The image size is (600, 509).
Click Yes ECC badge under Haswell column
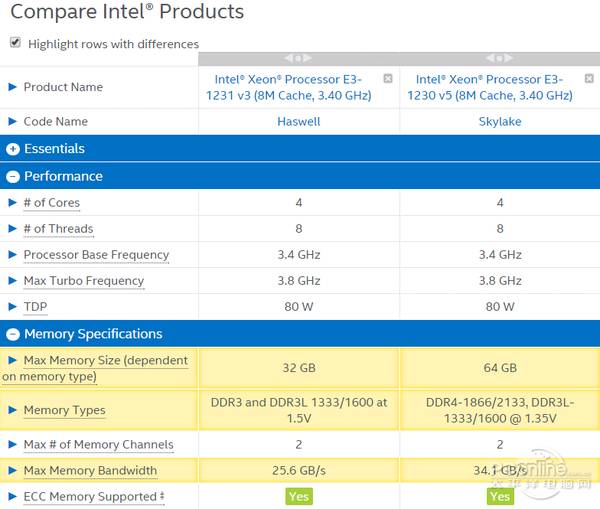299,496
